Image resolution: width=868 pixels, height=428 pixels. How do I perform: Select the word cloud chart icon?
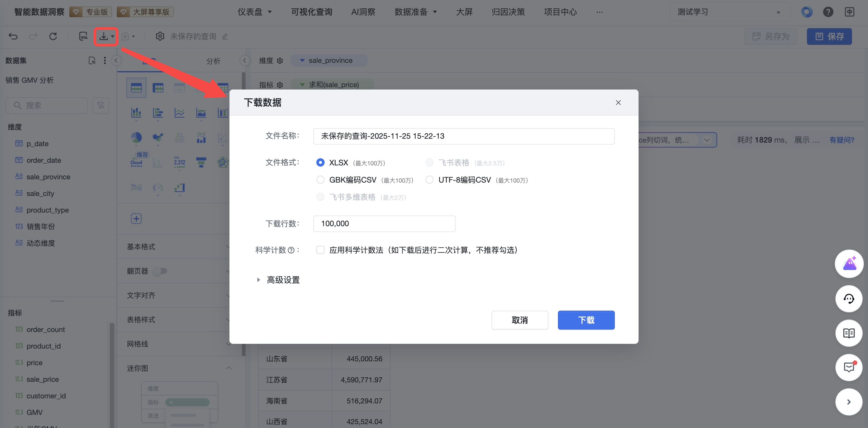pyautogui.click(x=136, y=162)
